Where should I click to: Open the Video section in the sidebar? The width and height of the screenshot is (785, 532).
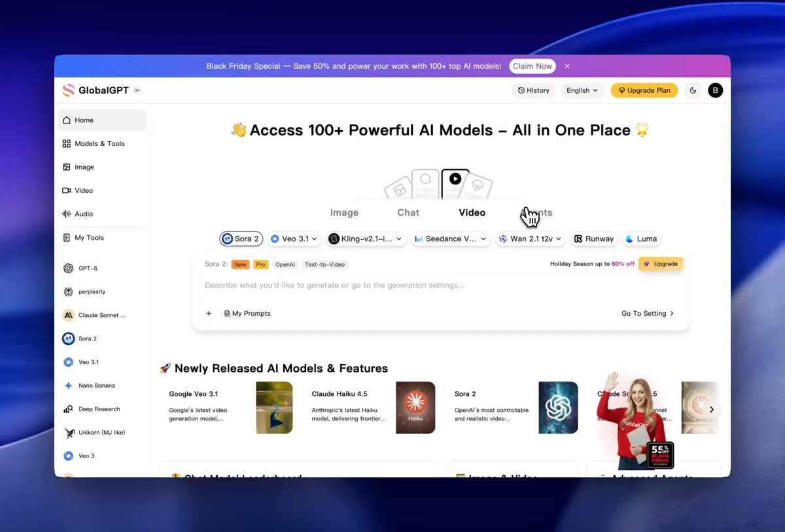(x=102, y=191)
